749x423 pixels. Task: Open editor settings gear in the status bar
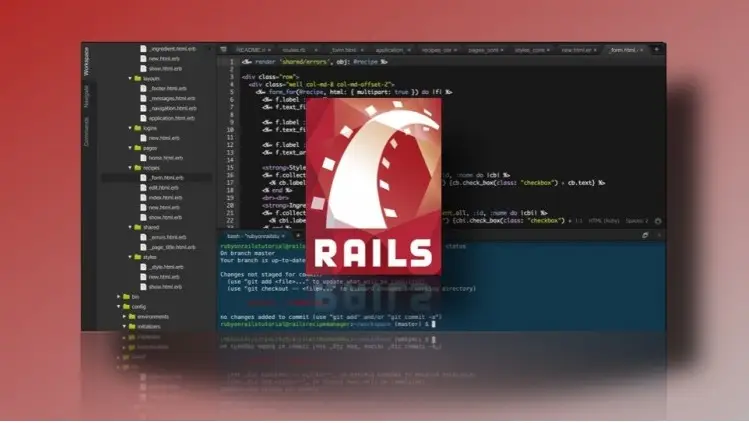pyautogui.click(x=658, y=221)
